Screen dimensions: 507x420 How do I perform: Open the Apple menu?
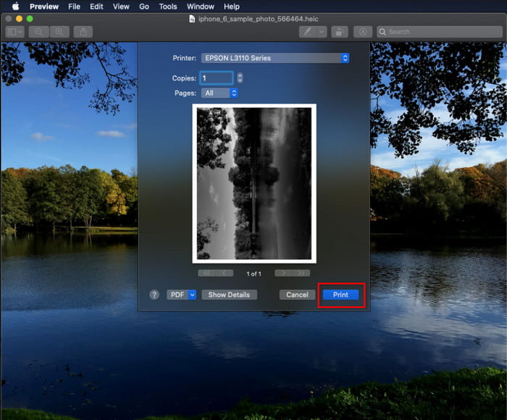15,7
